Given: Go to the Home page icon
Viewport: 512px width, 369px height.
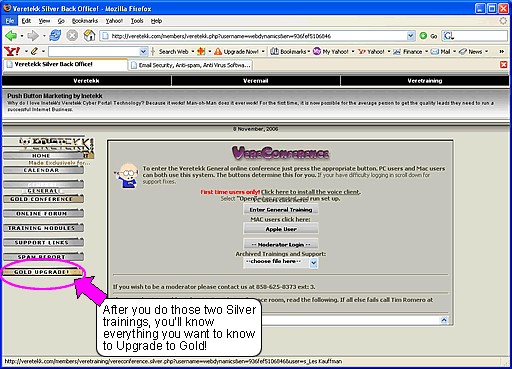Looking at the screenshot, I should tap(89, 35).
